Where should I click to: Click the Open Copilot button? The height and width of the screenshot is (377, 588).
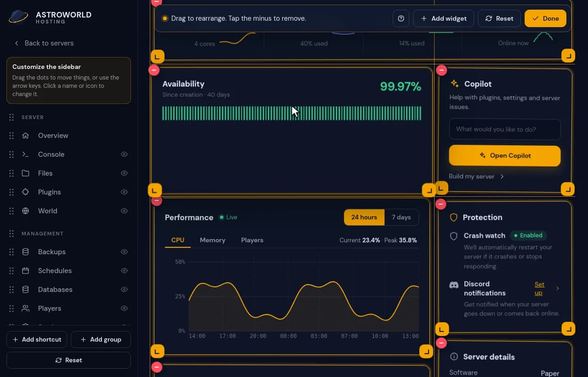point(505,155)
